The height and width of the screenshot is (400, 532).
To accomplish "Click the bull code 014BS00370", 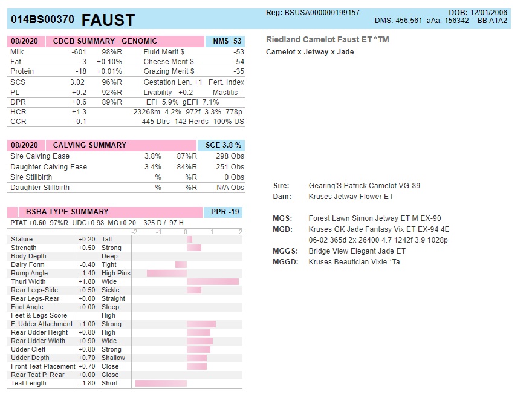I will [x=43, y=20].
